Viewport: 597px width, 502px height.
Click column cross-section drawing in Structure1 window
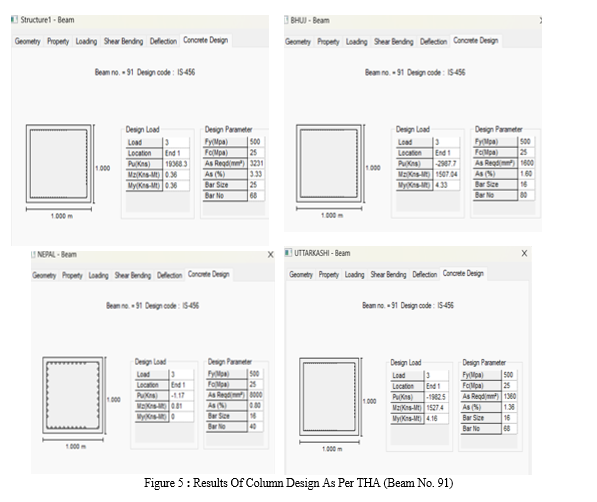tap(59, 163)
